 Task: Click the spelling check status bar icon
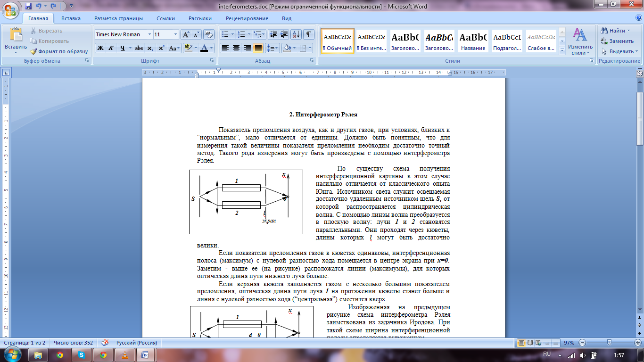(x=105, y=343)
